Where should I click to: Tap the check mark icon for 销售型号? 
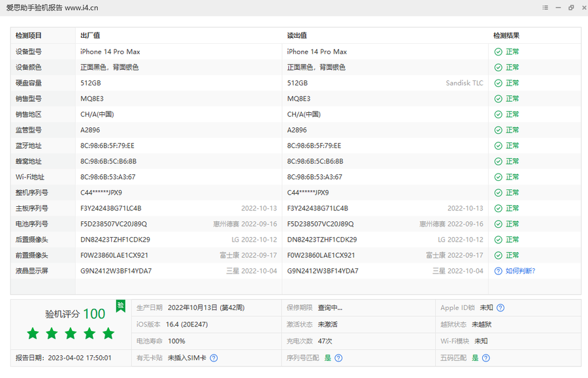click(x=498, y=99)
